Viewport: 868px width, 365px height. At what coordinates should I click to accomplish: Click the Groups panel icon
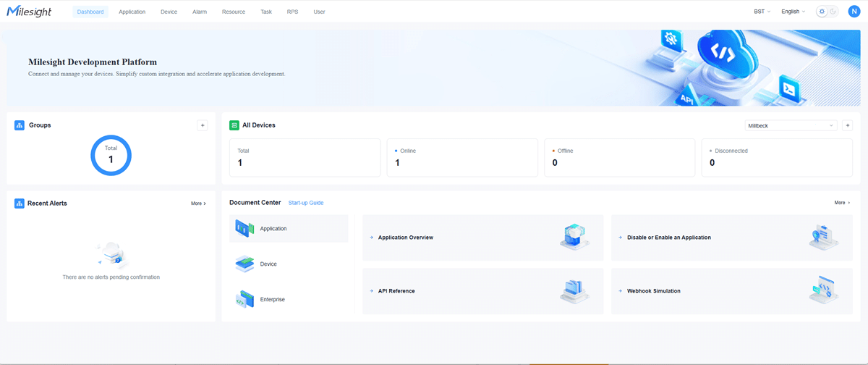pos(20,125)
